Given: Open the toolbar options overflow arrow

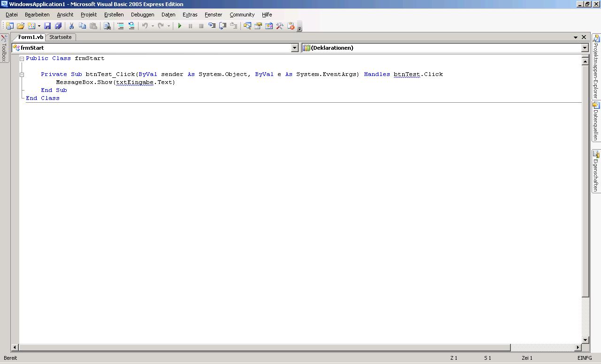Looking at the screenshot, I should coord(300,27).
